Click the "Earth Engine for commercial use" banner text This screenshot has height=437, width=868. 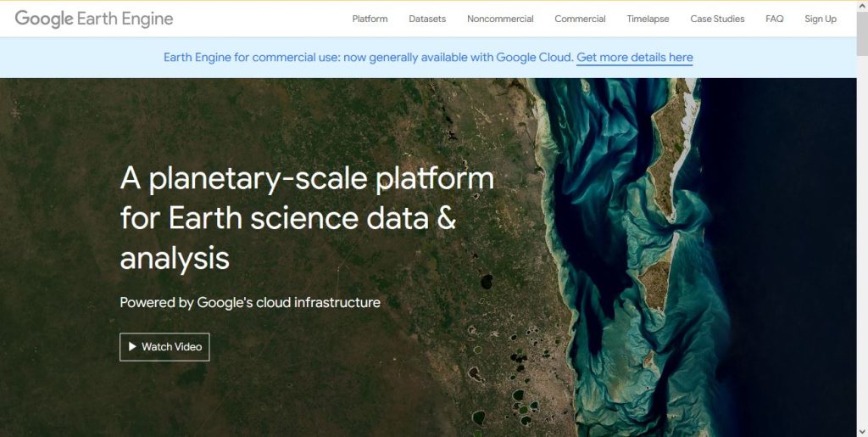tap(368, 58)
